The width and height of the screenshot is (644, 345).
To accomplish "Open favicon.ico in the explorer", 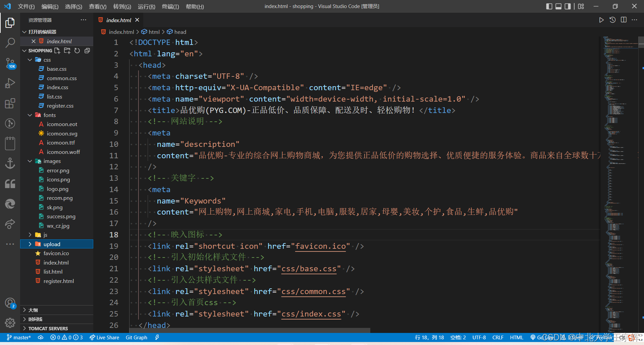I will 56,253.
